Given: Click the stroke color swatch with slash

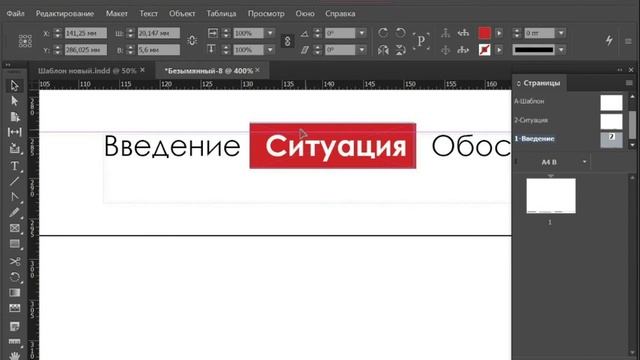Looking at the screenshot, I should tap(484, 50).
